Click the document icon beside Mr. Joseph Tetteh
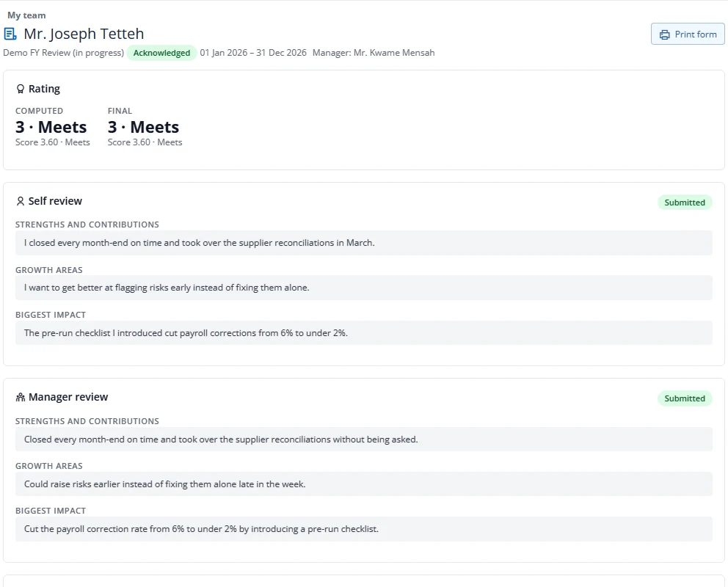This screenshot has height=587, width=728. point(10,34)
